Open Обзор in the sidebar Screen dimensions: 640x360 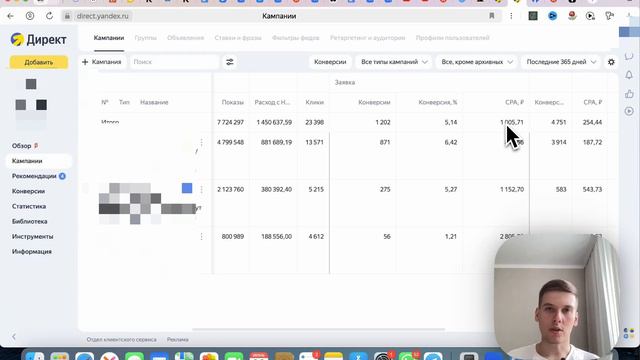point(22,146)
